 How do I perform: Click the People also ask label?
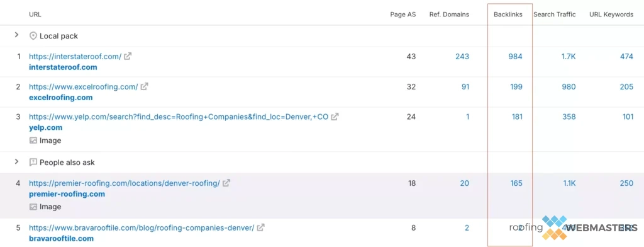(x=67, y=163)
